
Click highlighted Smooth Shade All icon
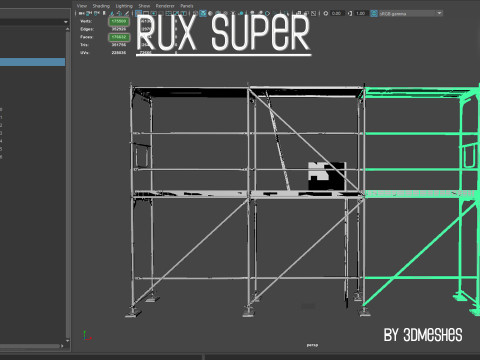point(203,13)
